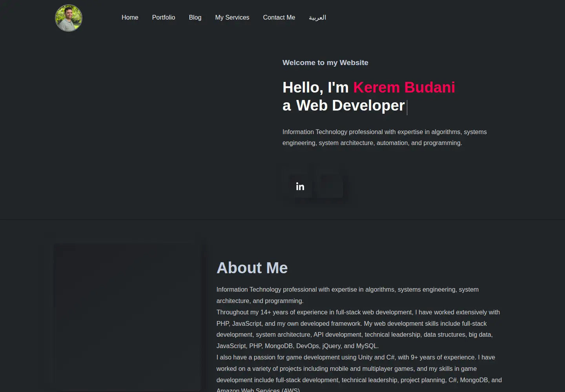Open the Portfolio nav link
The image size is (565, 392).
click(x=164, y=18)
